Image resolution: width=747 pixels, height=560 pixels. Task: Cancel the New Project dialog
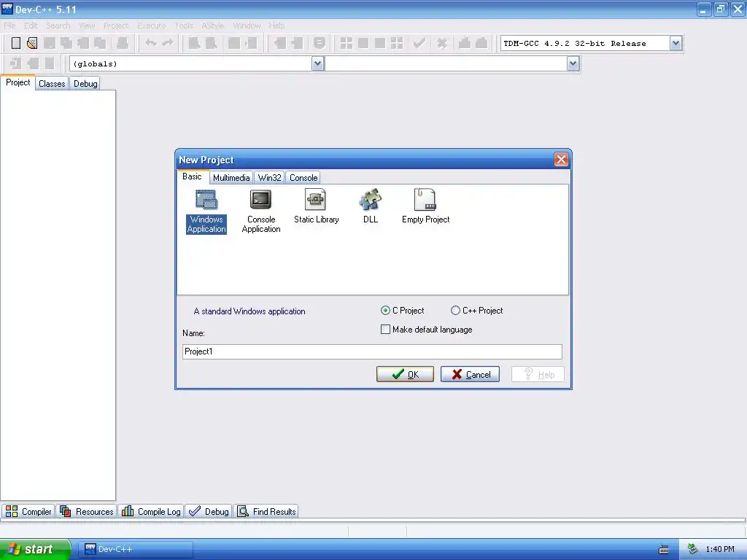click(470, 374)
